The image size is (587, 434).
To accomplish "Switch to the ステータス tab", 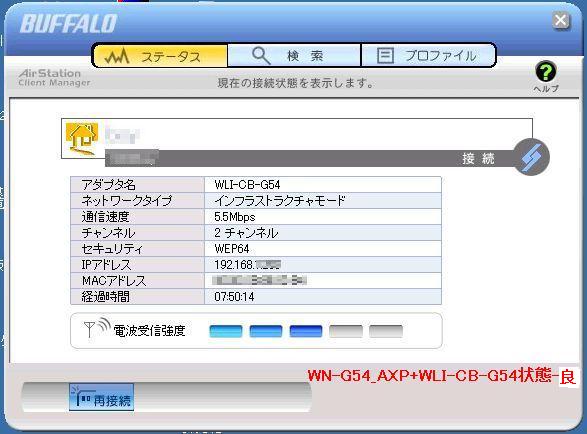I will click(x=161, y=56).
